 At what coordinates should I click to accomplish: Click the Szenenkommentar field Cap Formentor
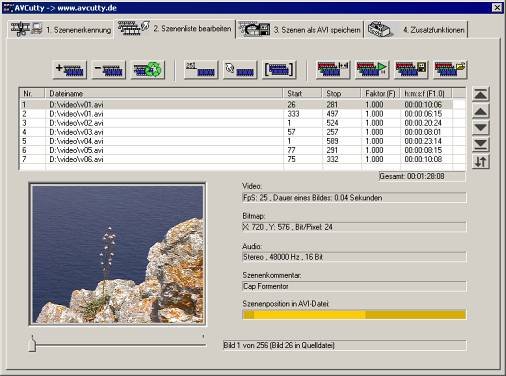354,286
